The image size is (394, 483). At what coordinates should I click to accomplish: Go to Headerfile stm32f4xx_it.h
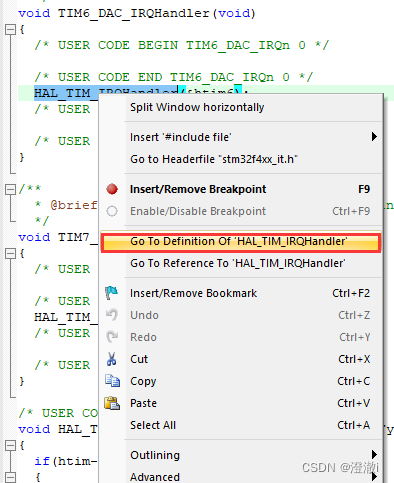click(x=241, y=159)
